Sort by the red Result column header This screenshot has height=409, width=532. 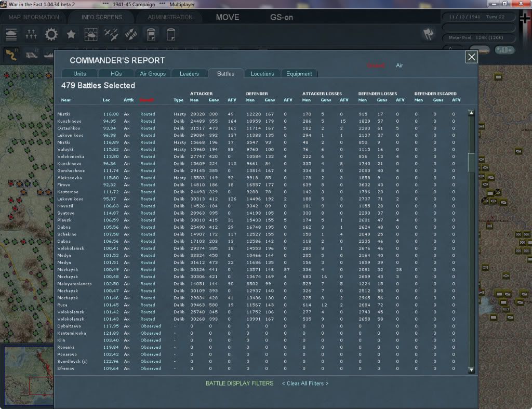coord(147,100)
